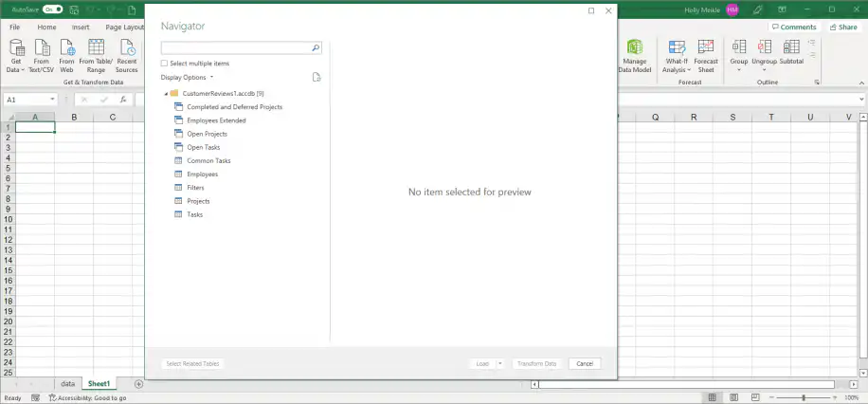Click the Hide Detail outline icon
The width and height of the screenshot is (868, 404).
point(812,54)
